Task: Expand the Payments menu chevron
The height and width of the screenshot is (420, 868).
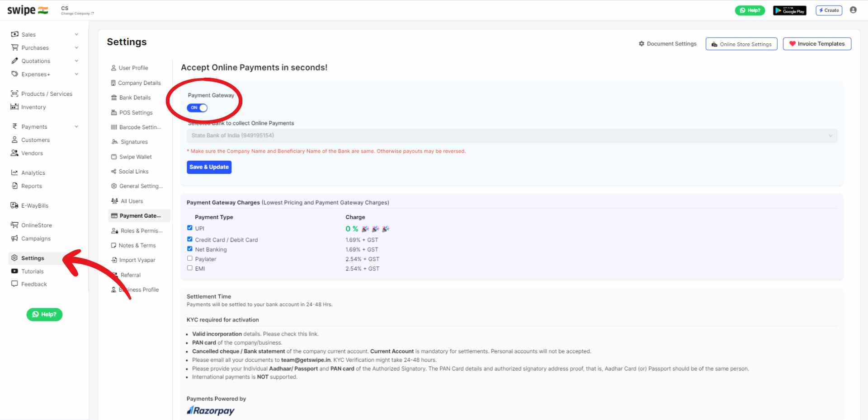Action: (x=76, y=126)
